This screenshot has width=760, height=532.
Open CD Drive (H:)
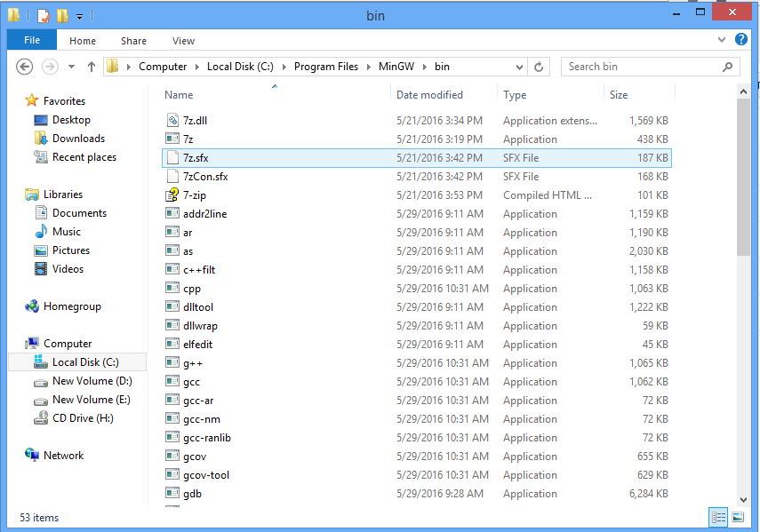[83, 418]
